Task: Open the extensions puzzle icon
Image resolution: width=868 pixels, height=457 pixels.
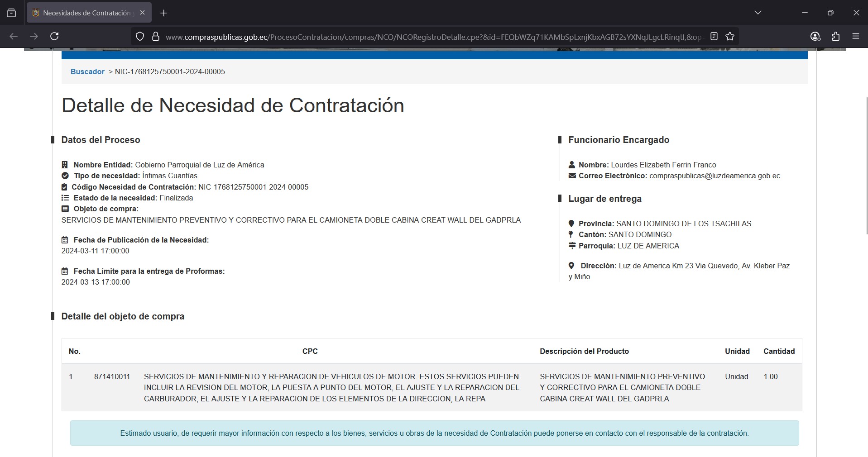Action: (836, 37)
